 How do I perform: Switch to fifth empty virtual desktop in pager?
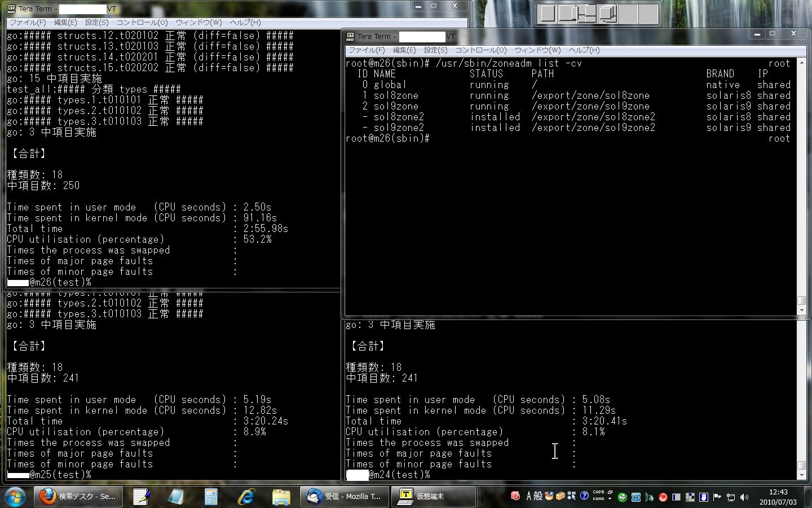[x=628, y=14]
